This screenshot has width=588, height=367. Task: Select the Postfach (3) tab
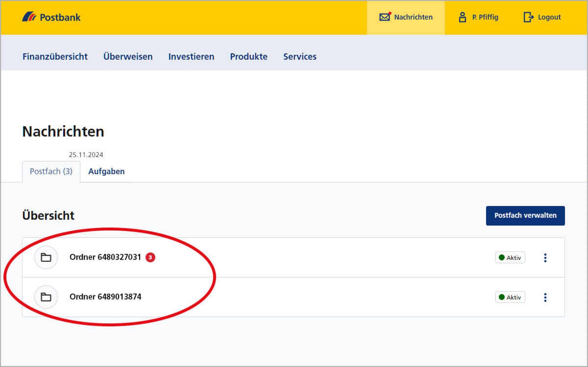[51, 171]
